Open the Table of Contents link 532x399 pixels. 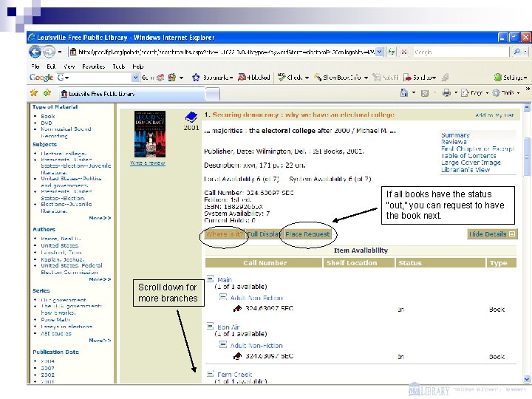click(468, 156)
